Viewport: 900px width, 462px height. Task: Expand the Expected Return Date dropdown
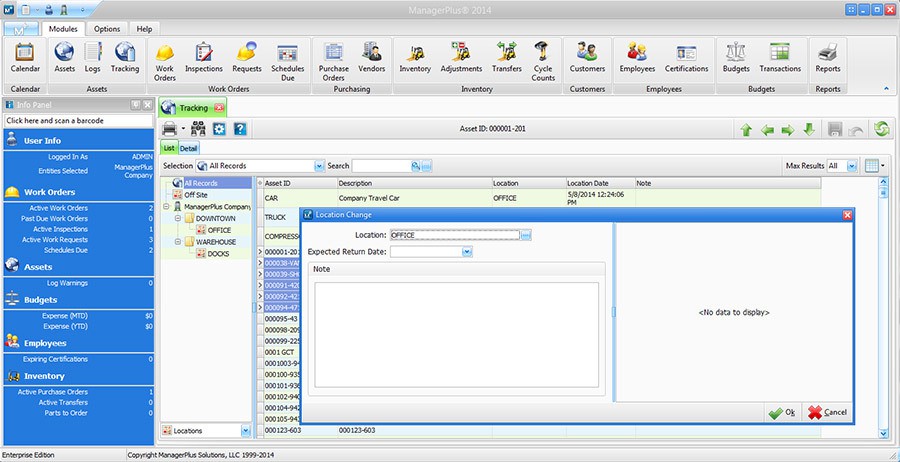(466, 252)
